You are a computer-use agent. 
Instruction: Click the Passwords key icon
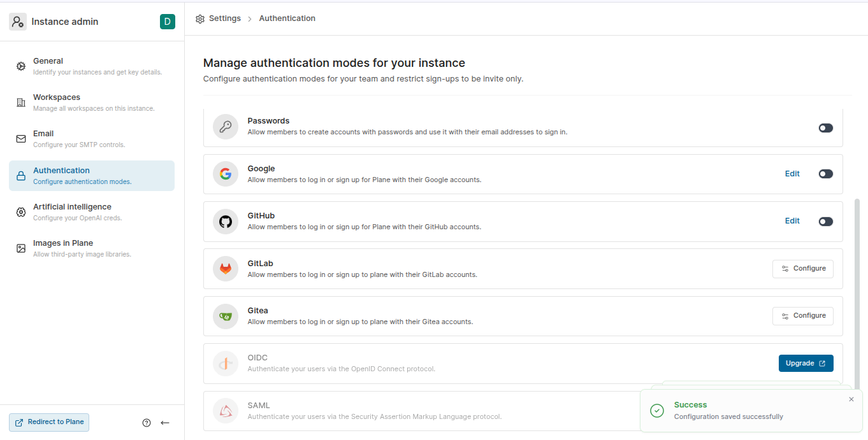pos(226,127)
